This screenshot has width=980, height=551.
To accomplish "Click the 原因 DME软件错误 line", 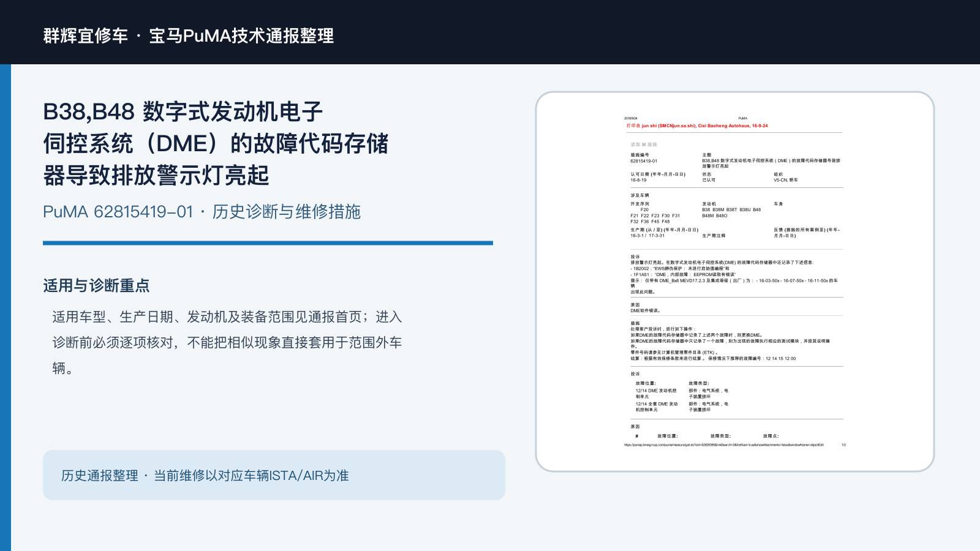I will (645, 310).
